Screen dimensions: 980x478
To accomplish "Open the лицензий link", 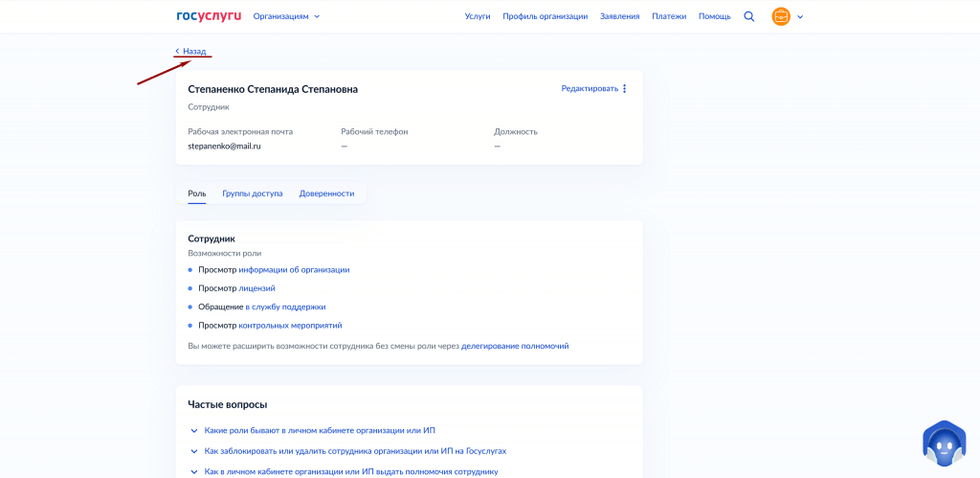I will [256, 288].
